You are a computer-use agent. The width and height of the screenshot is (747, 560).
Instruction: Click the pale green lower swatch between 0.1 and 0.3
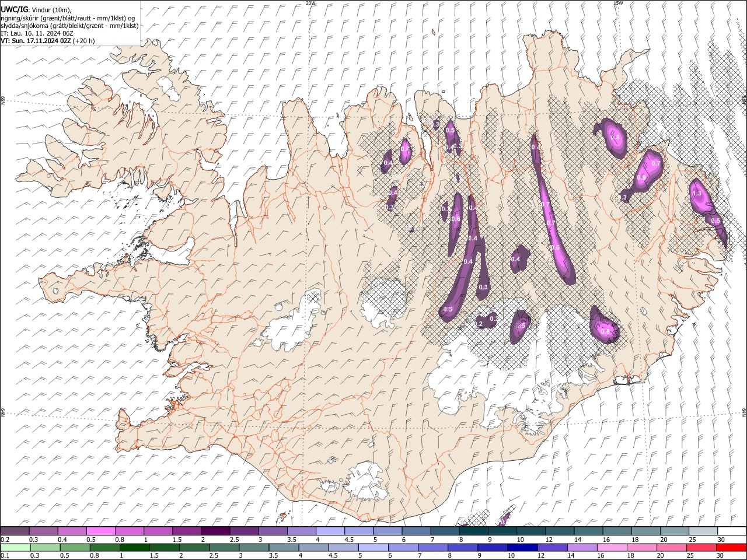(x=15, y=547)
